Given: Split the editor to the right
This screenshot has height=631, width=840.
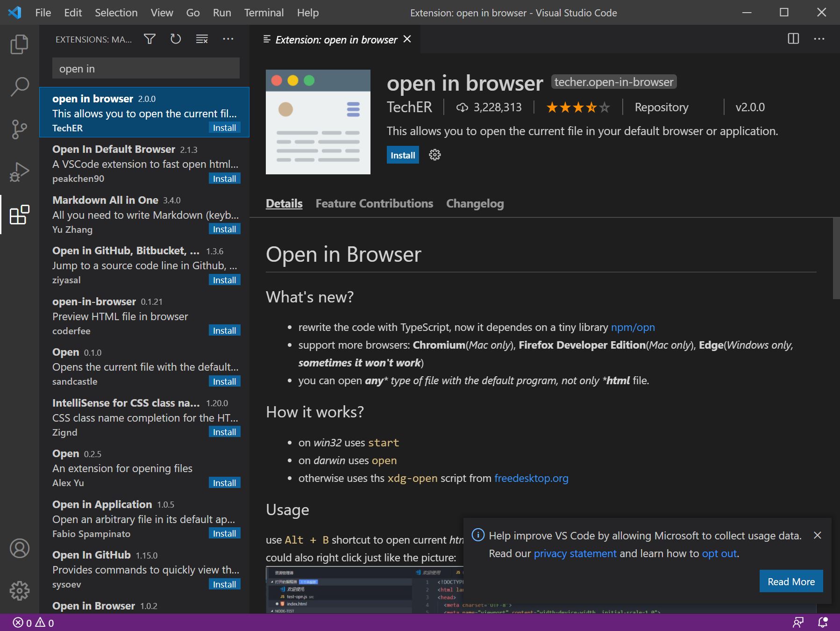Looking at the screenshot, I should coord(793,39).
